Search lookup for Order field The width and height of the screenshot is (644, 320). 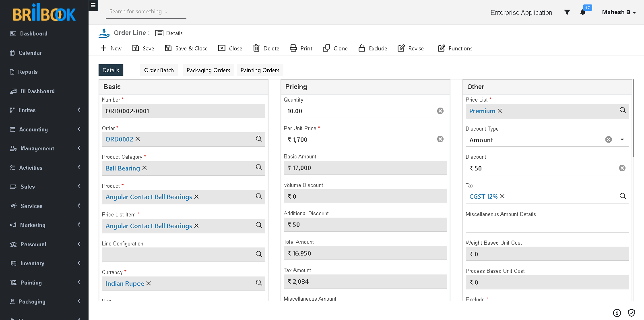click(x=259, y=139)
